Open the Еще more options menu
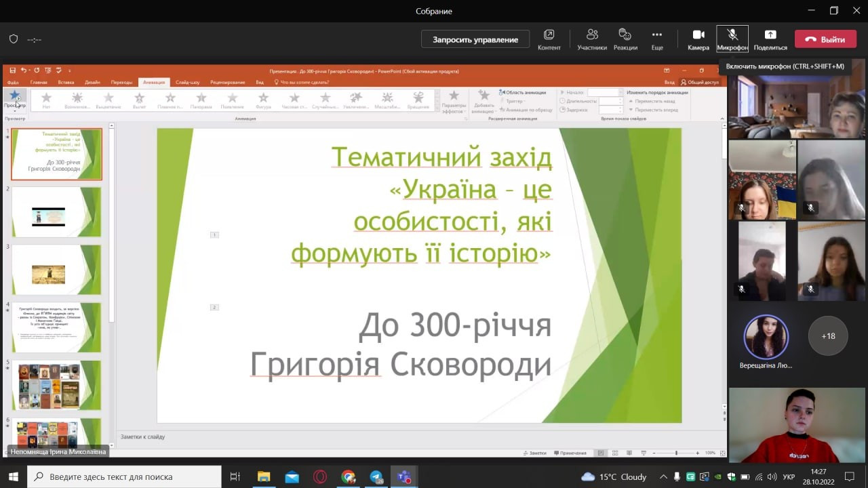 [657, 39]
